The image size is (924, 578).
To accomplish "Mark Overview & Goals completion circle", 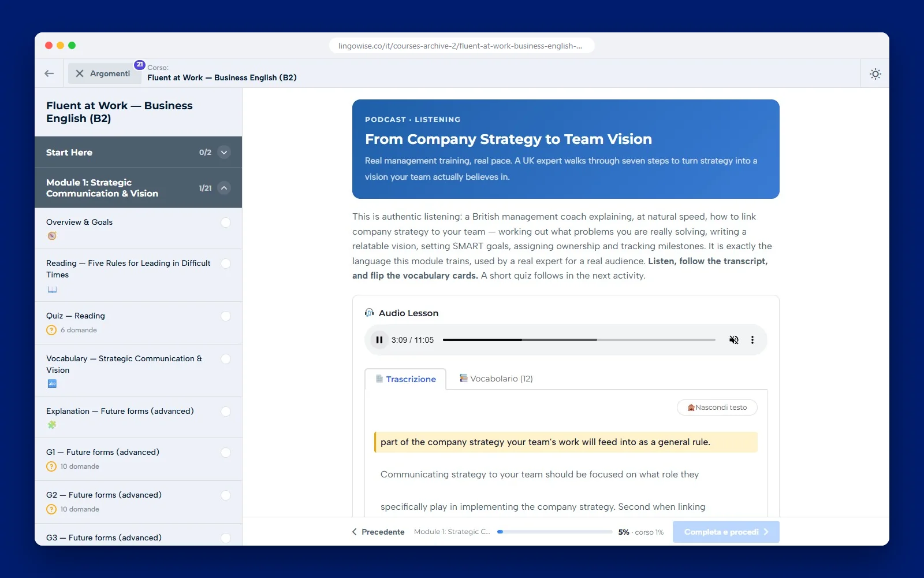I will [x=226, y=223].
